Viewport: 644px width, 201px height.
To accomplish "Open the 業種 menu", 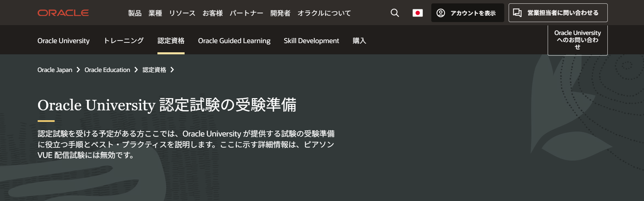I will point(155,13).
